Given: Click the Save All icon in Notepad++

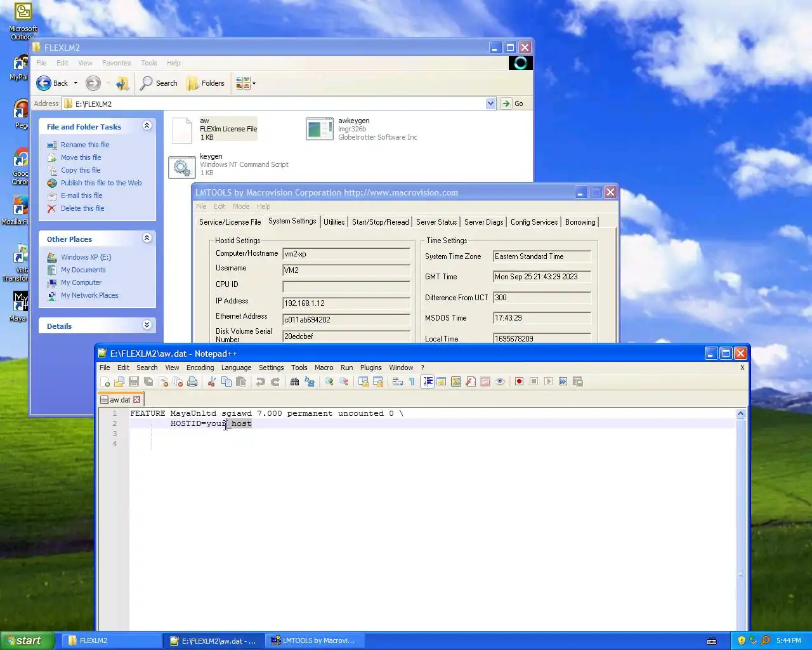Looking at the screenshot, I should point(148,381).
